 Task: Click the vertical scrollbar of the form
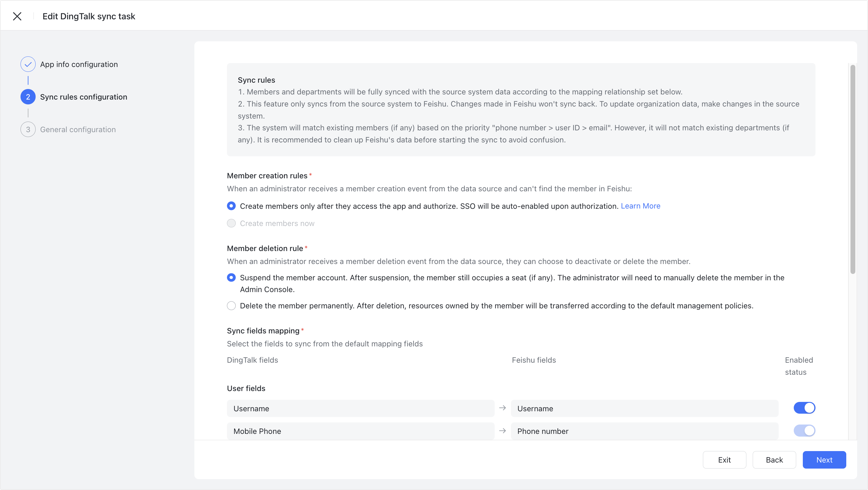coord(853,169)
